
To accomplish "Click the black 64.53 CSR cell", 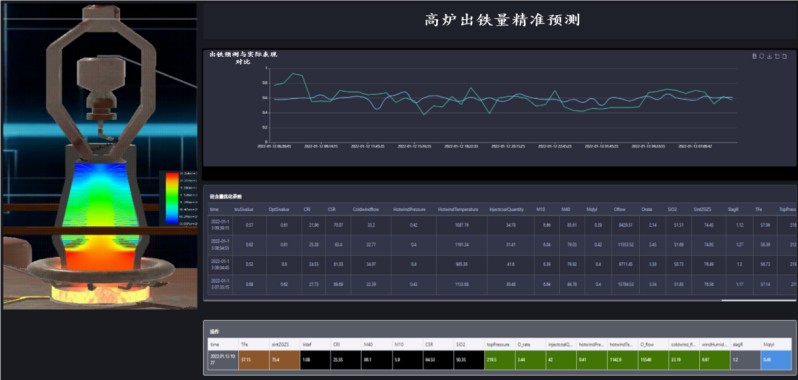I will pyautogui.click(x=438, y=360).
